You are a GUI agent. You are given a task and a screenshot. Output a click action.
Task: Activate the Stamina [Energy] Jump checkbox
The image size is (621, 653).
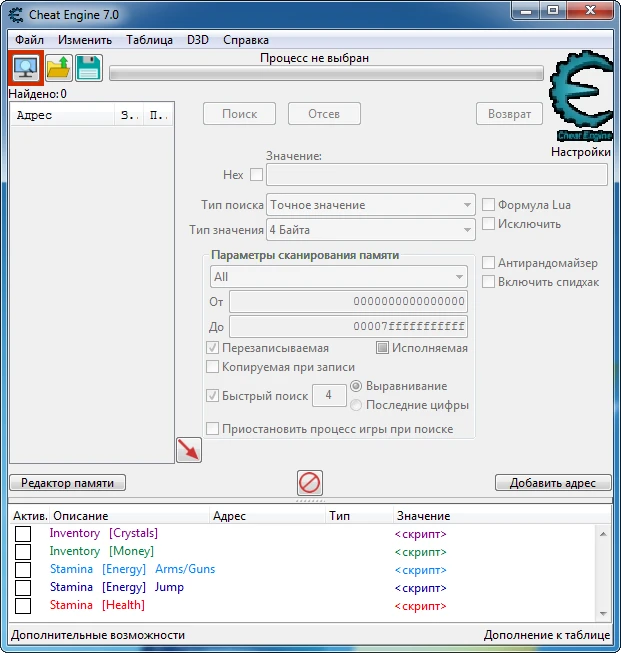pos(23,588)
